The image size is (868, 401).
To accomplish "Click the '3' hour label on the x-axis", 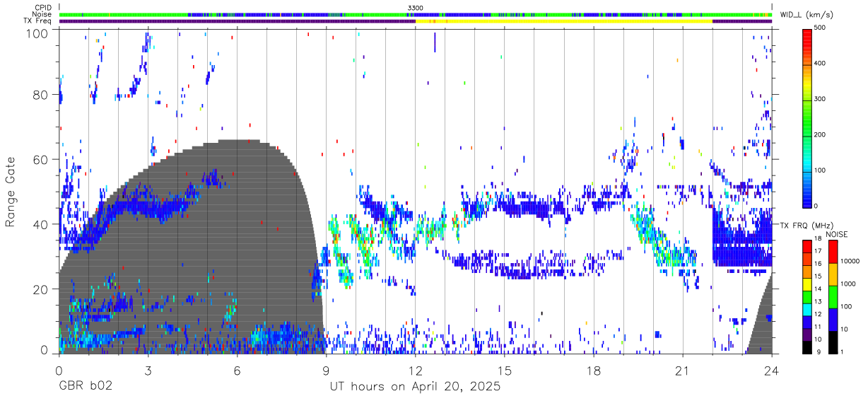I will pos(148,371).
